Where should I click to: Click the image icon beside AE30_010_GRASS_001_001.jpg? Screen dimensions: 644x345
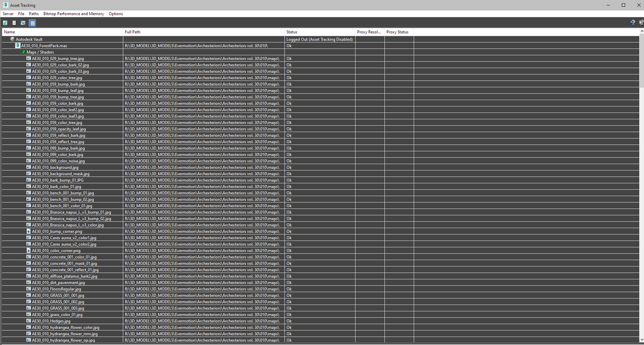(29, 295)
